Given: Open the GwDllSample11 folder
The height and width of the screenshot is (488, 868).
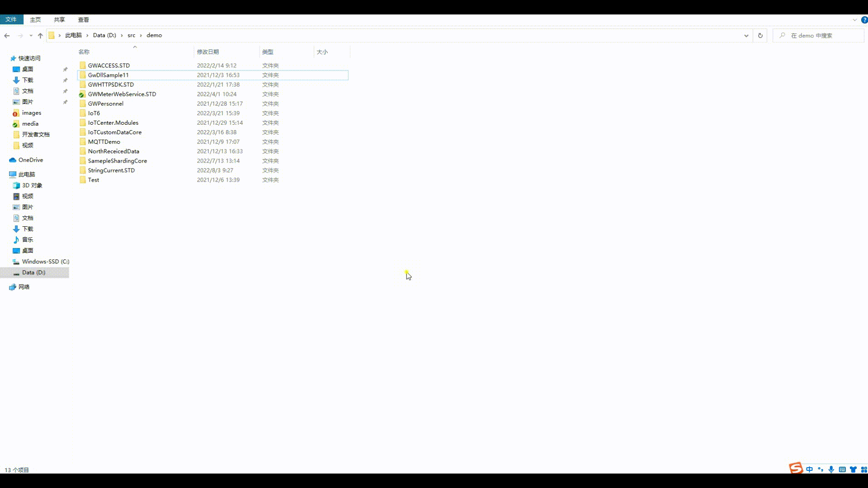Looking at the screenshot, I should [108, 75].
